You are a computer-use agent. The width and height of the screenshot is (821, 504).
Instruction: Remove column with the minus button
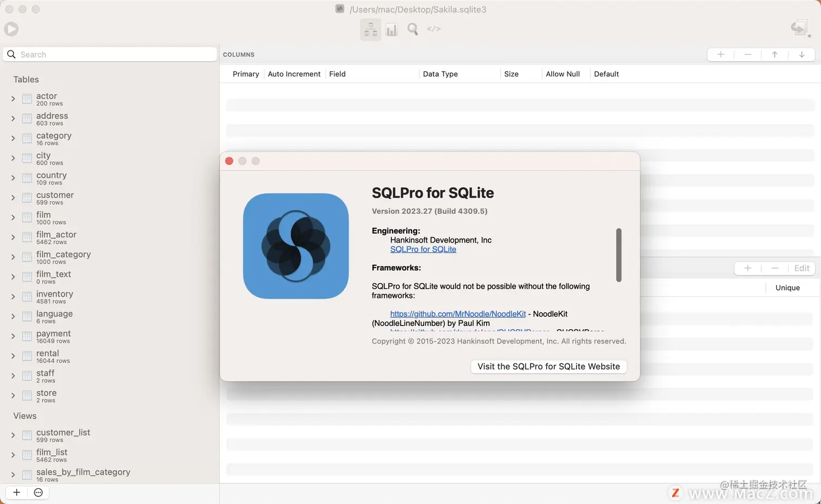pyautogui.click(x=748, y=54)
